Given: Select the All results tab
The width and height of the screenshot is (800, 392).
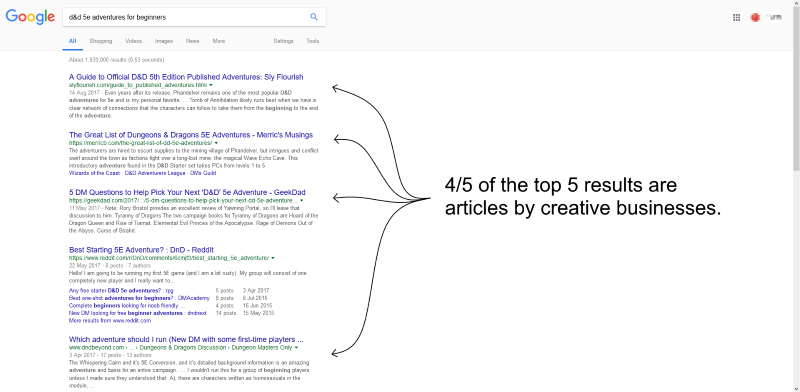Looking at the screenshot, I should (x=72, y=41).
